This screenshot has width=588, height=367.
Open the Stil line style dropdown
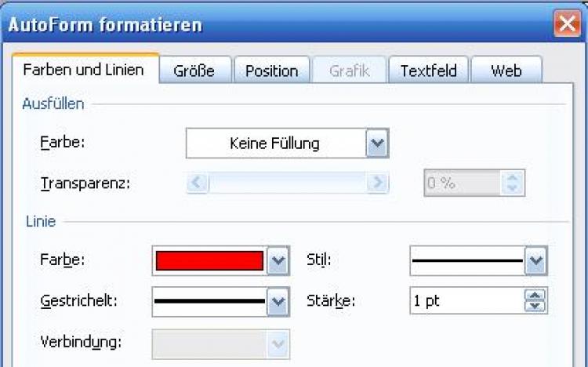pyautogui.click(x=535, y=261)
